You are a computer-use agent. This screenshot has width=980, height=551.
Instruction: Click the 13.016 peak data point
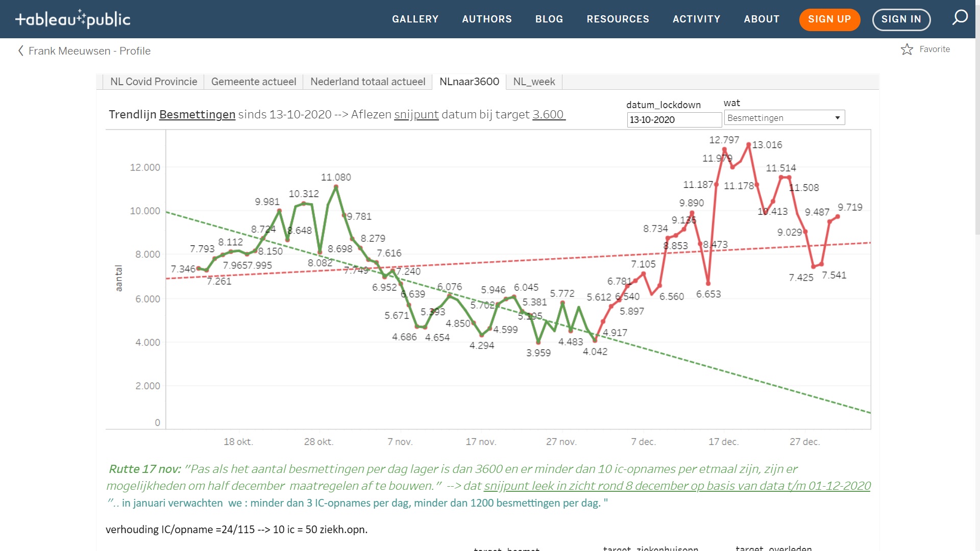click(x=749, y=145)
